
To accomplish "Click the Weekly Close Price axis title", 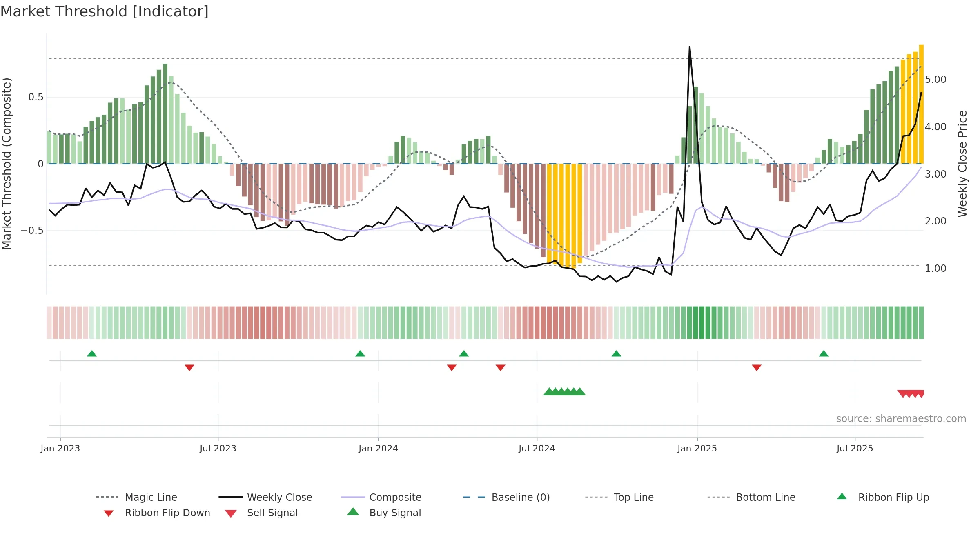I will pyautogui.click(x=962, y=163).
